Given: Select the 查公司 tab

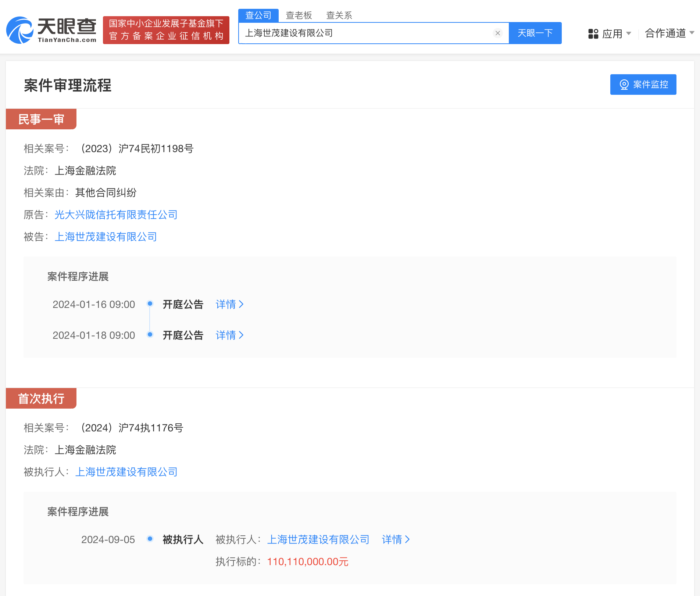Looking at the screenshot, I should click(258, 15).
